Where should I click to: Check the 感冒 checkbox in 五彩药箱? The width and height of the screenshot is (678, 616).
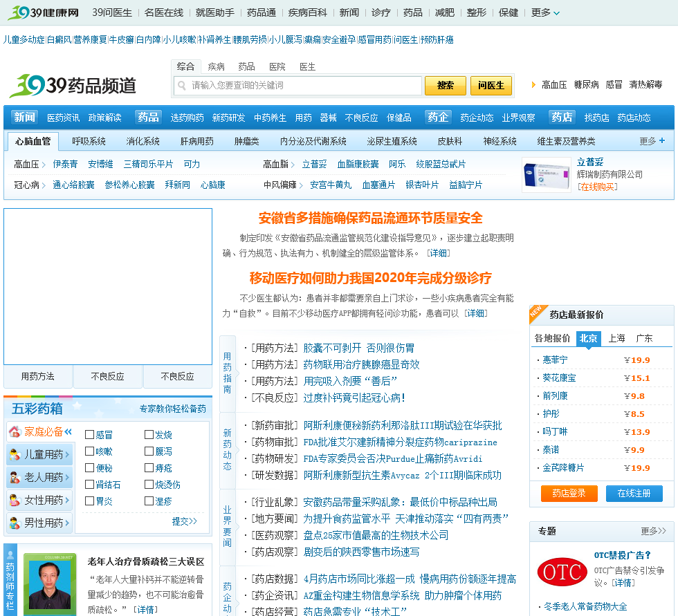point(89,435)
